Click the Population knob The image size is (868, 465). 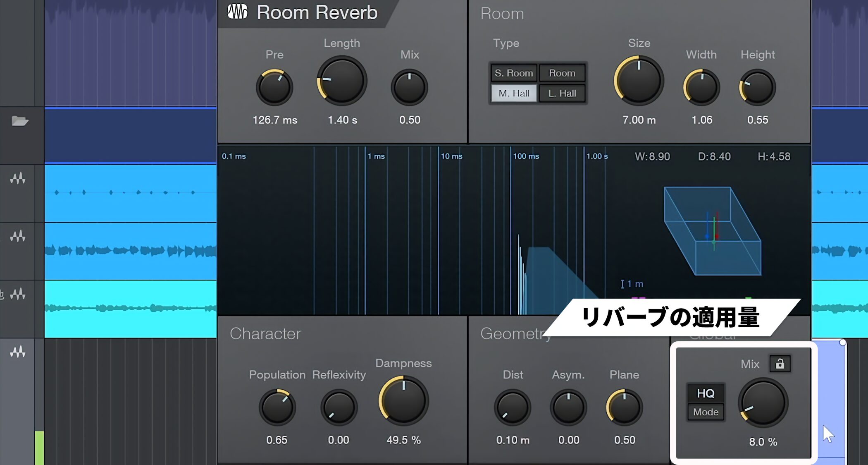pos(277,407)
